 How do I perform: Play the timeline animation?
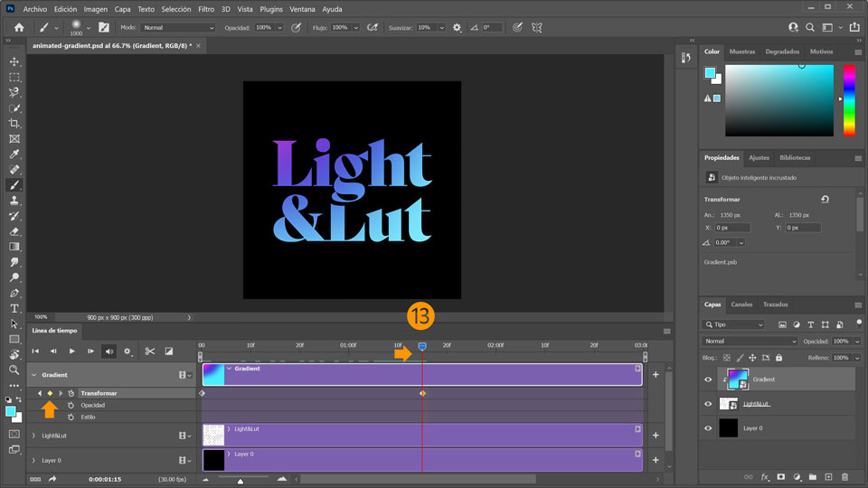(x=72, y=351)
